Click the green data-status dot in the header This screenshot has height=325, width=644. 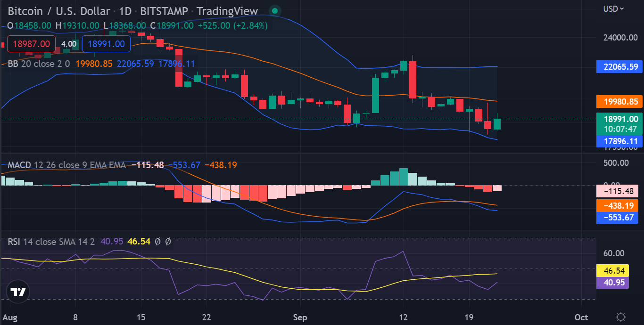click(x=274, y=9)
